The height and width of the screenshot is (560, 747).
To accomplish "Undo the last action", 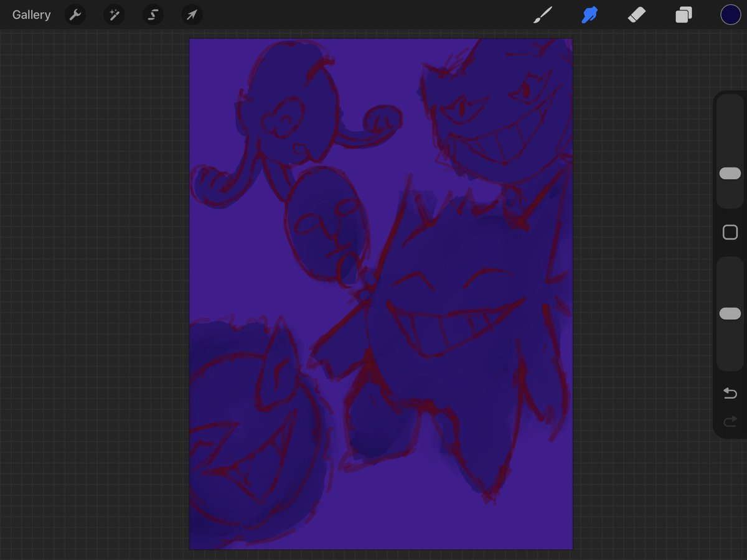I will click(730, 393).
